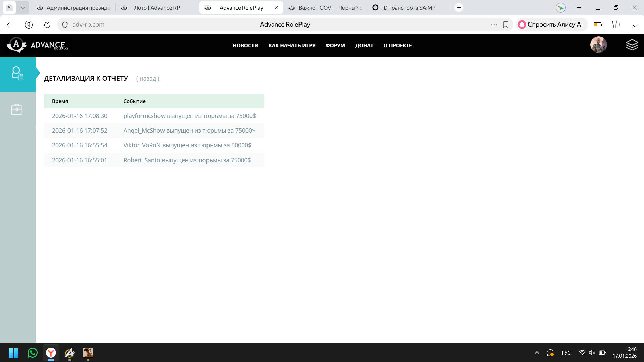The width and height of the screenshot is (644, 362).
Task: Select the Событие column header
Action: point(134,101)
